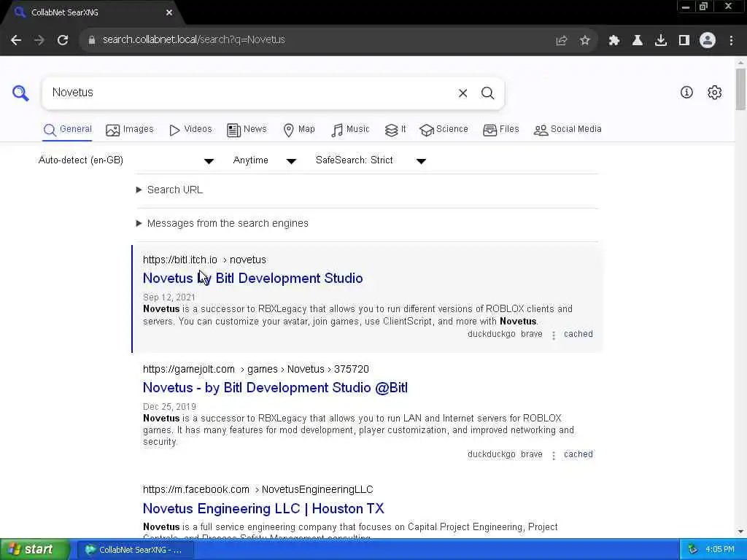Click the https://m.facebook.com URL breadcrumb
This screenshot has height=560, width=747.
tap(258, 489)
